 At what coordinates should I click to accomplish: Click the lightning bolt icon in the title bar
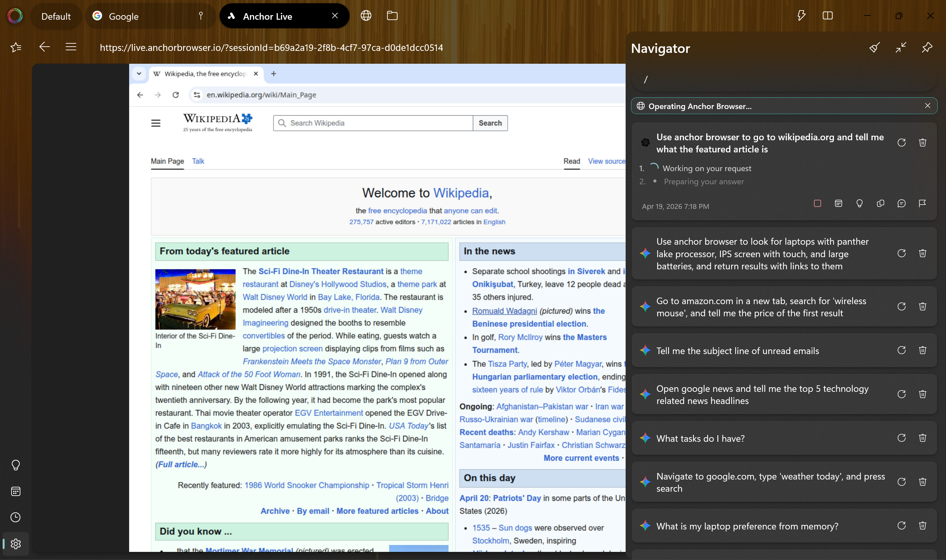(801, 15)
